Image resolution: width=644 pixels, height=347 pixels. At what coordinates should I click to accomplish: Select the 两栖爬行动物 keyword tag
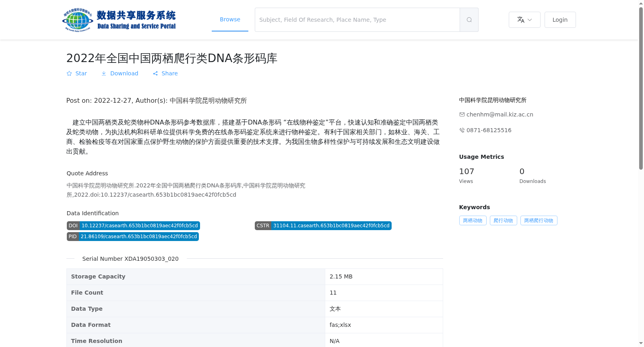tap(539, 220)
